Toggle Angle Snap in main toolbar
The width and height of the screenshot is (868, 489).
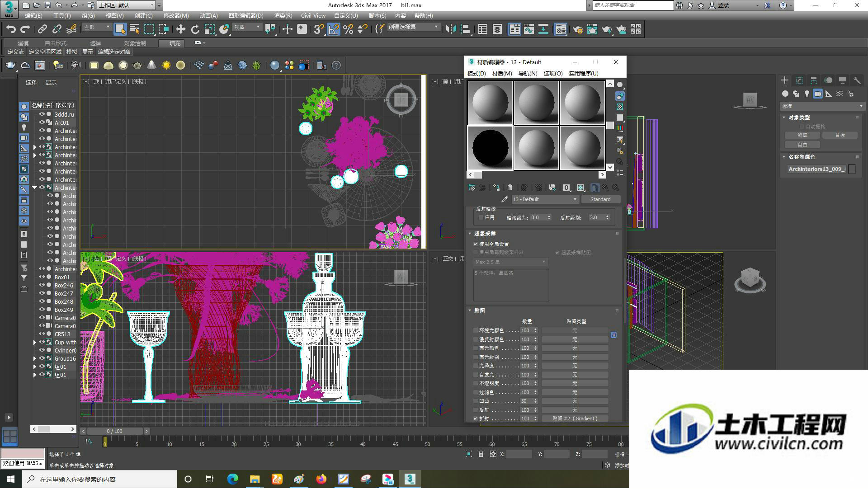(x=334, y=29)
